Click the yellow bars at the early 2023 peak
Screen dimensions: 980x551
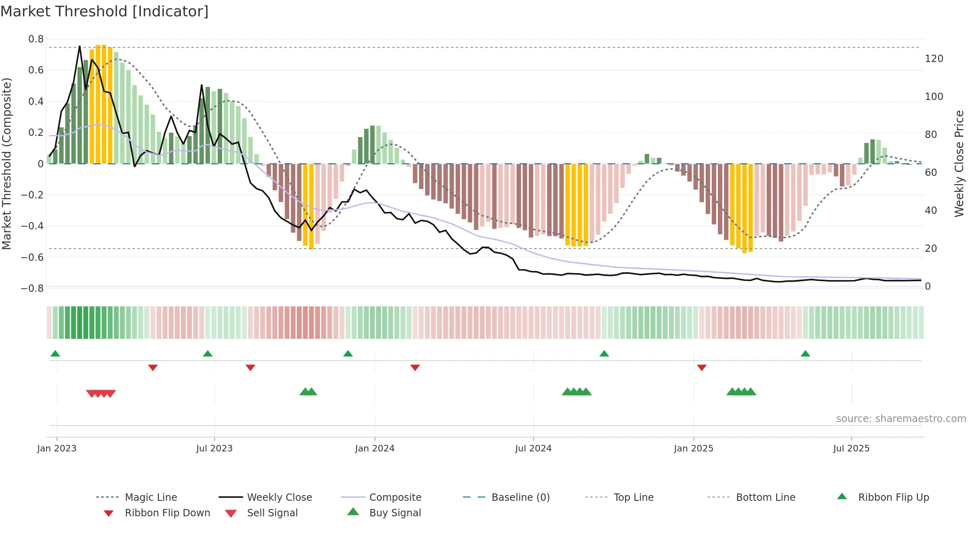pyautogui.click(x=101, y=104)
